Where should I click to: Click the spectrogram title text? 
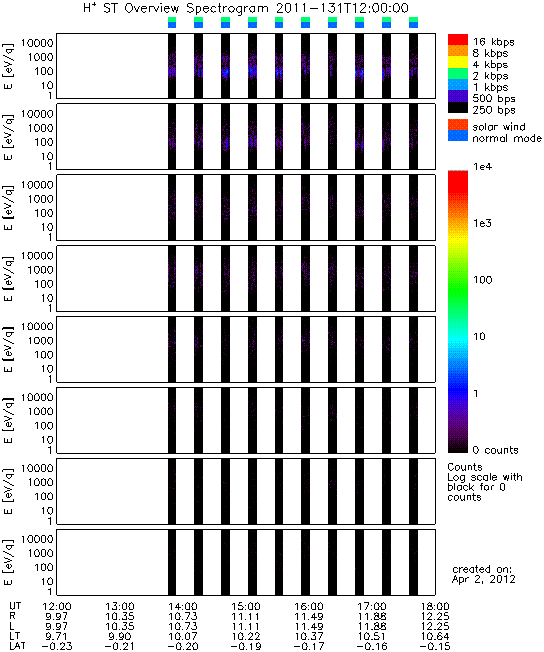tap(246, 8)
